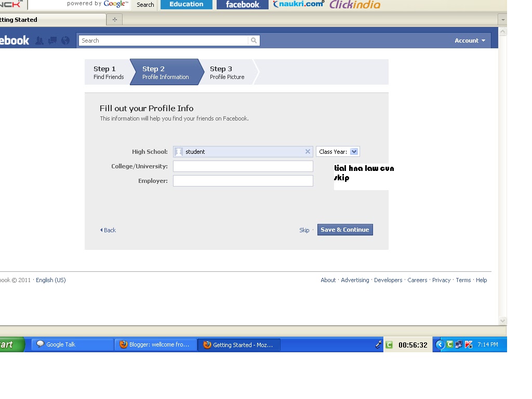532x399 pixels.
Task: Click the network computers tray icon
Action: coord(459,344)
